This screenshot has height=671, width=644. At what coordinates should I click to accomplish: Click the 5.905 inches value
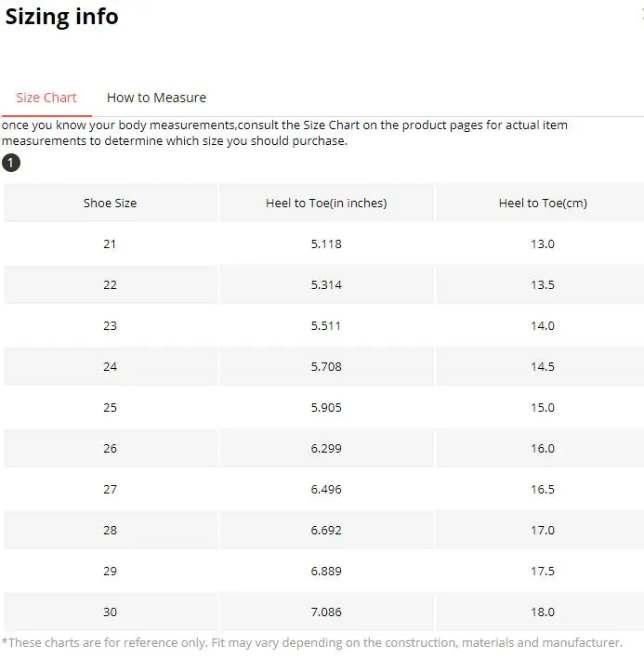(326, 408)
